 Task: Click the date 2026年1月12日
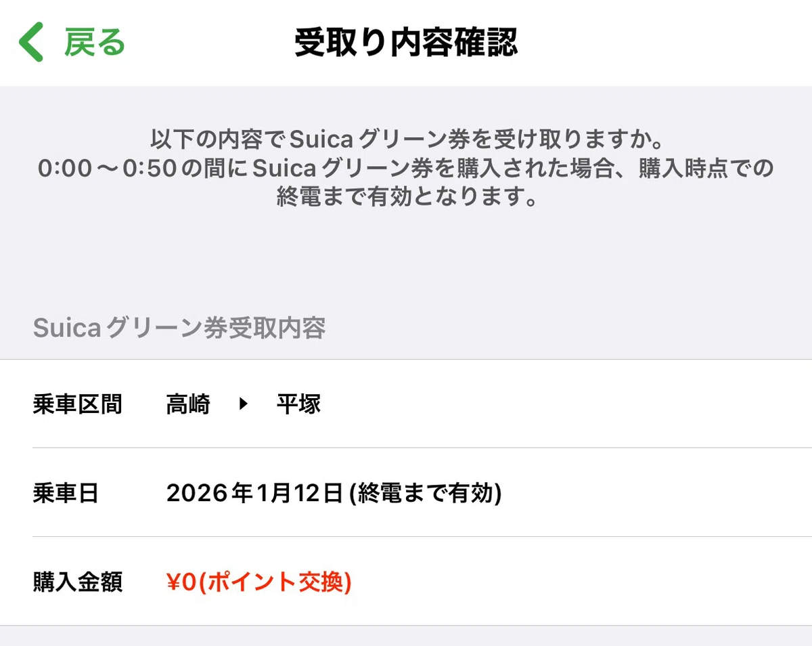[254, 493]
